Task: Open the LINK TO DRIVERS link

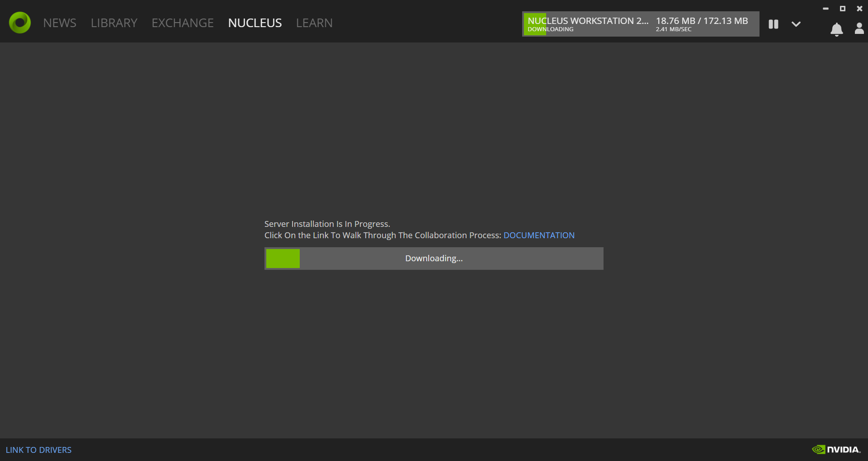Action: (38, 450)
